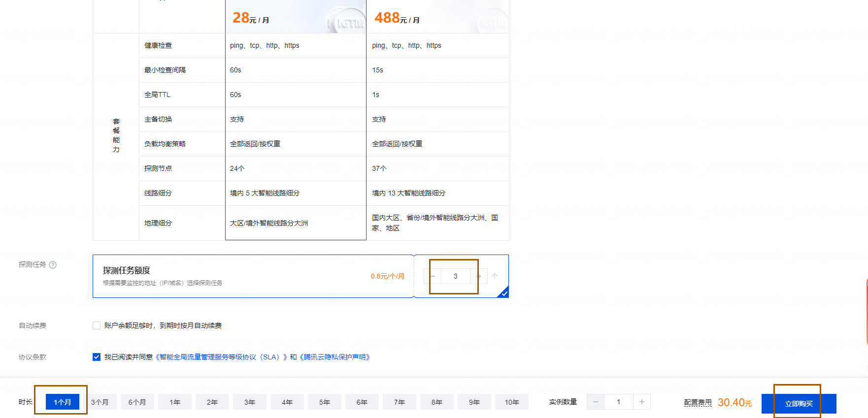Click the 0.8元/个/月 price text
Viewport: 868px width, 418px height.
pos(388,276)
